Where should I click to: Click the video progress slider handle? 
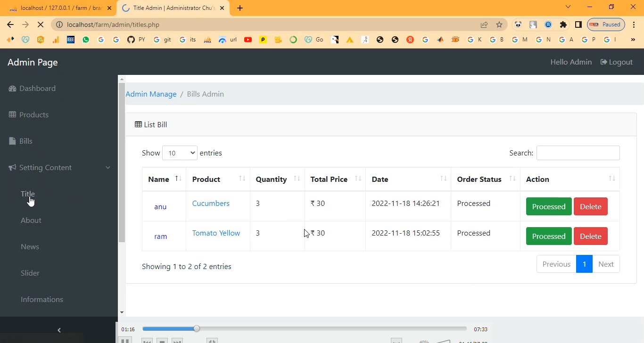click(197, 329)
